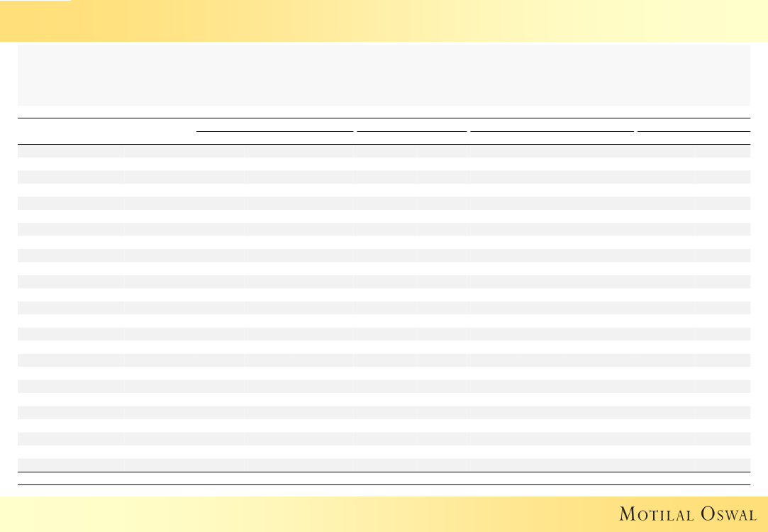Image resolution: width=768 pixels, height=532 pixels.
Task: Click the rightmost cell of the last shaded row
Action: coord(722,465)
